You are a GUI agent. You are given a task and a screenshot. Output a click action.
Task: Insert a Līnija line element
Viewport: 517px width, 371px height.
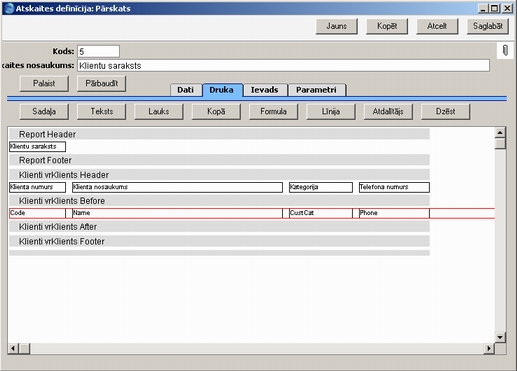[331, 111]
